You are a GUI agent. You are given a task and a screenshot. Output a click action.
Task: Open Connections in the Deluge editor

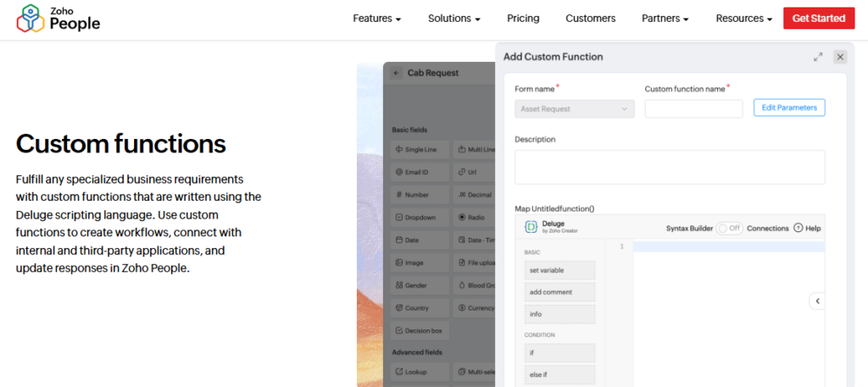coord(768,229)
